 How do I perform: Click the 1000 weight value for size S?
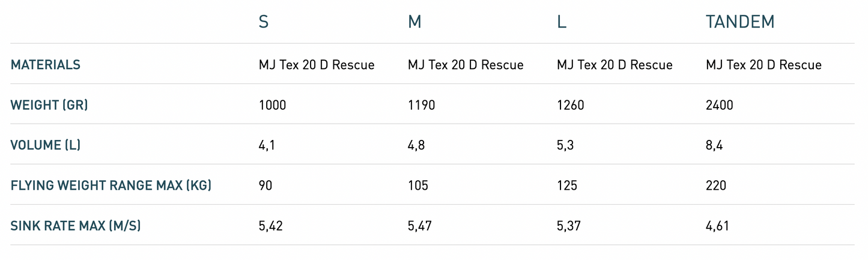273,105
